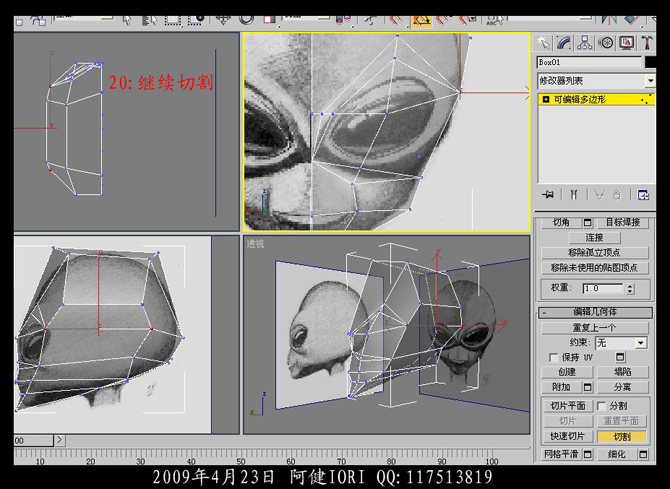Image resolution: width=670 pixels, height=489 pixels.
Task: Open the Motion panel tab
Action: [x=606, y=42]
